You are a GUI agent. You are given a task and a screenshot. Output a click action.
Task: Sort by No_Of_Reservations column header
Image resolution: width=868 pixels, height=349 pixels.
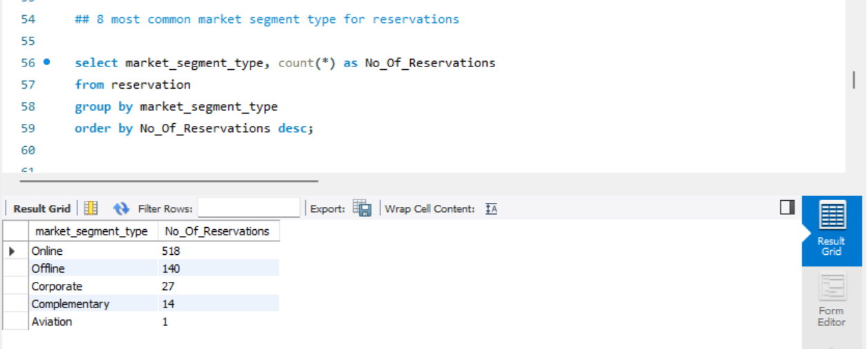(217, 231)
